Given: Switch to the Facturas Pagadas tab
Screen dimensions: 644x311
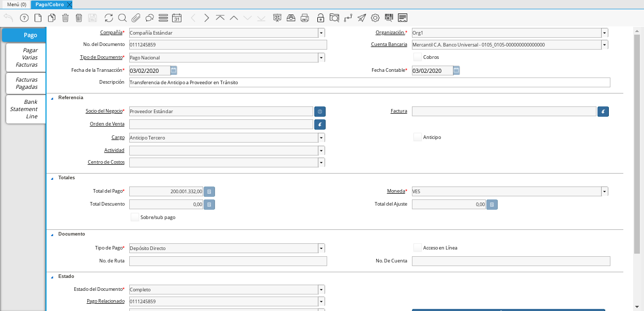Looking at the screenshot, I should (x=26, y=83).
